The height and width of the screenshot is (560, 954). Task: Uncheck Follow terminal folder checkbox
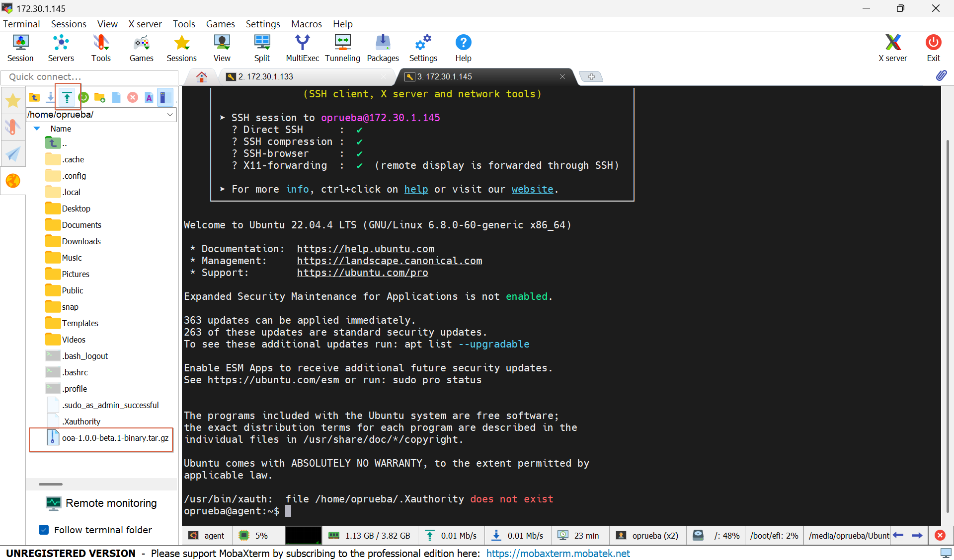coord(44,530)
